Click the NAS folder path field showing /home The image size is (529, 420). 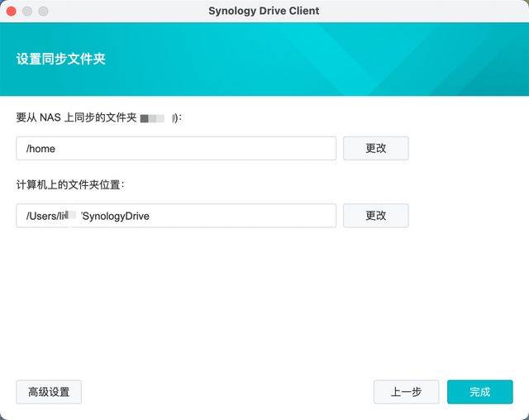click(x=176, y=149)
